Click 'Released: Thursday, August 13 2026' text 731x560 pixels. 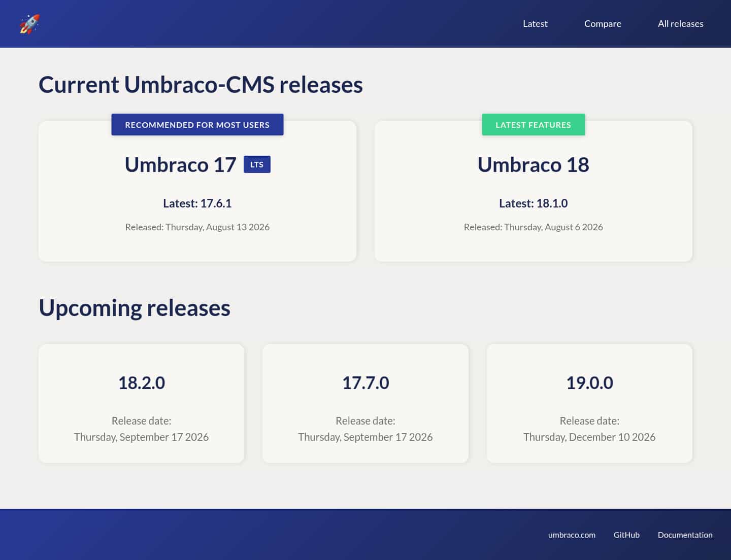click(197, 227)
